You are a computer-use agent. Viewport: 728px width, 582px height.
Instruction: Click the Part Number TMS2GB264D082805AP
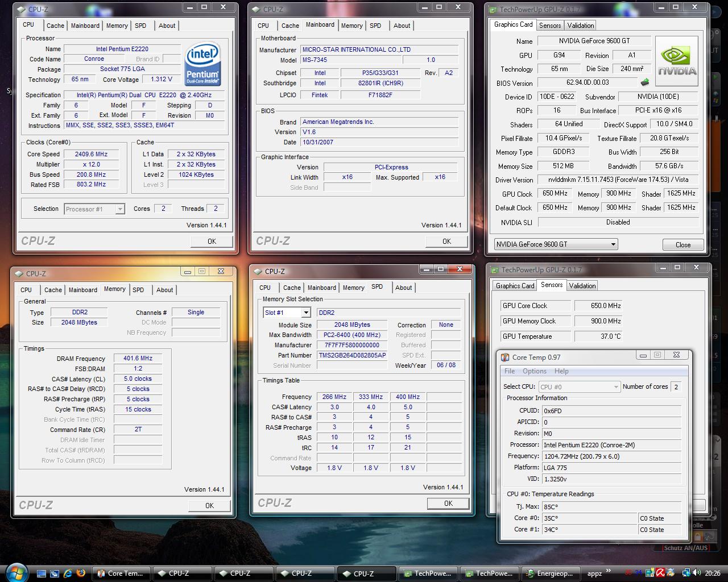352,355
